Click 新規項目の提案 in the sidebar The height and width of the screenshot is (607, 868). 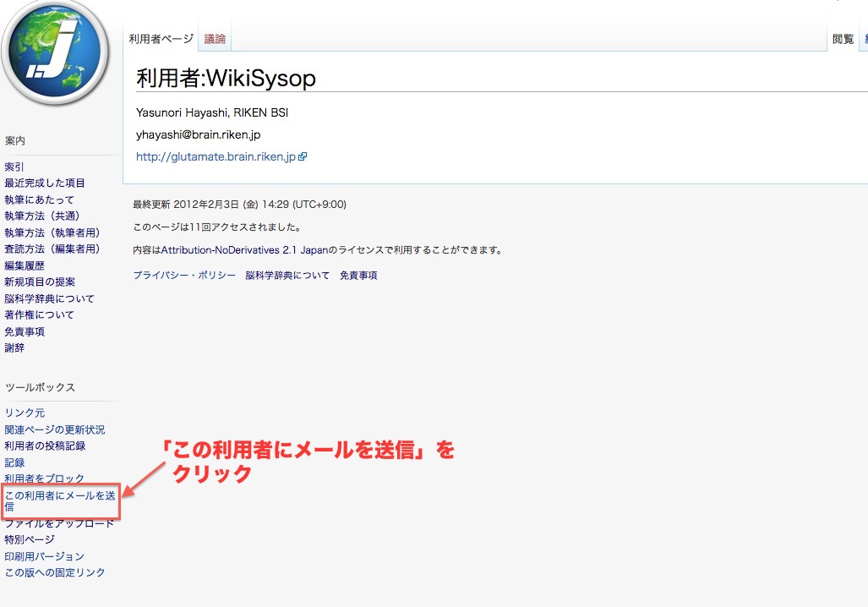(x=40, y=282)
